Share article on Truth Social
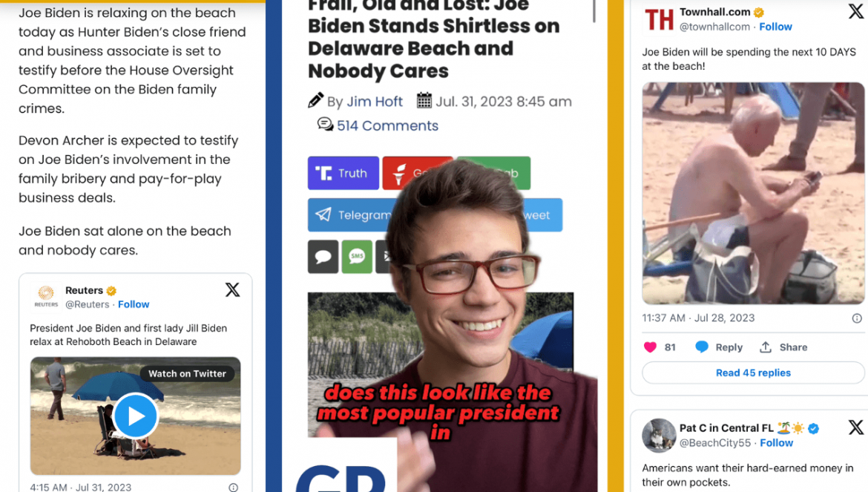The image size is (868, 492). pos(343,173)
